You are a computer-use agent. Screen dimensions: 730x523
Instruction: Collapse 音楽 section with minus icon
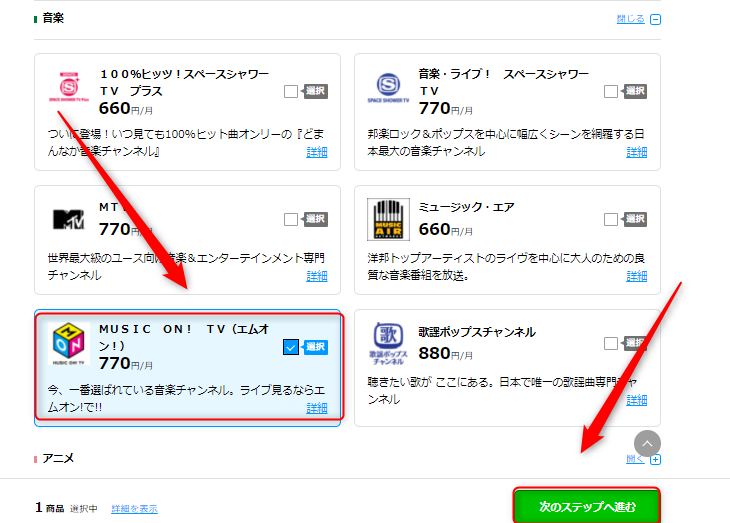click(656, 20)
